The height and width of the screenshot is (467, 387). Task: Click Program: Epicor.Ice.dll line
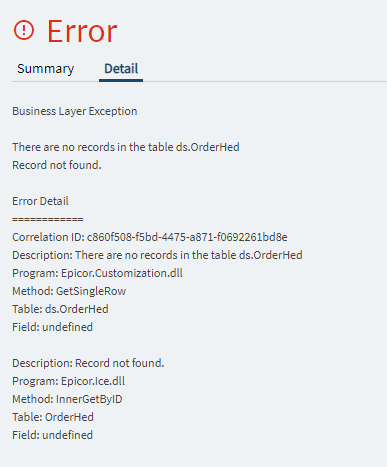click(x=69, y=381)
